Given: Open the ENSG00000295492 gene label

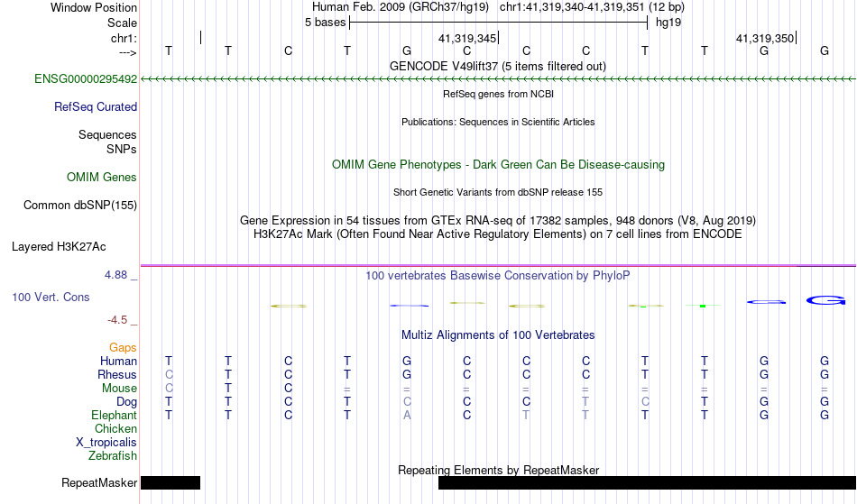Looking at the screenshot, I should (86, 79).
